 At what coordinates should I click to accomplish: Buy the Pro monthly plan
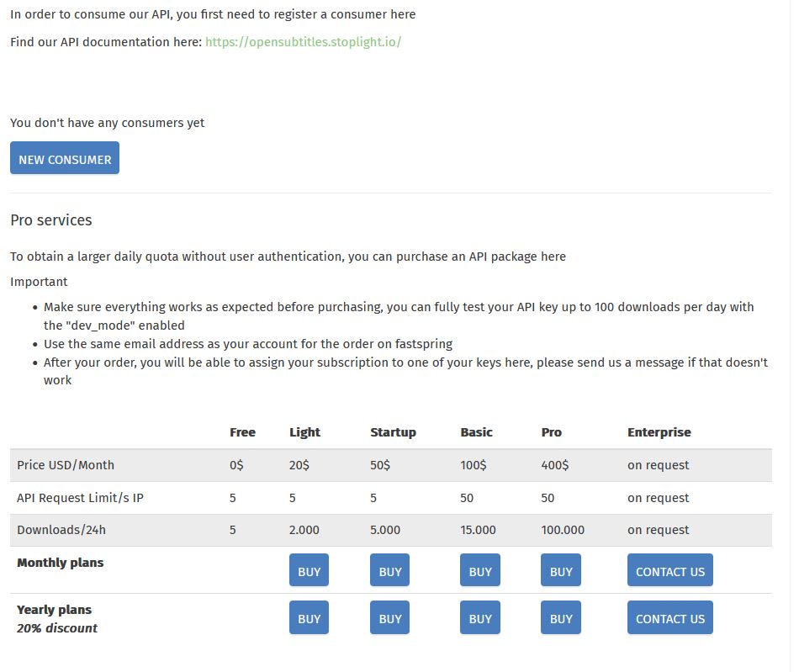pos(560,571)
